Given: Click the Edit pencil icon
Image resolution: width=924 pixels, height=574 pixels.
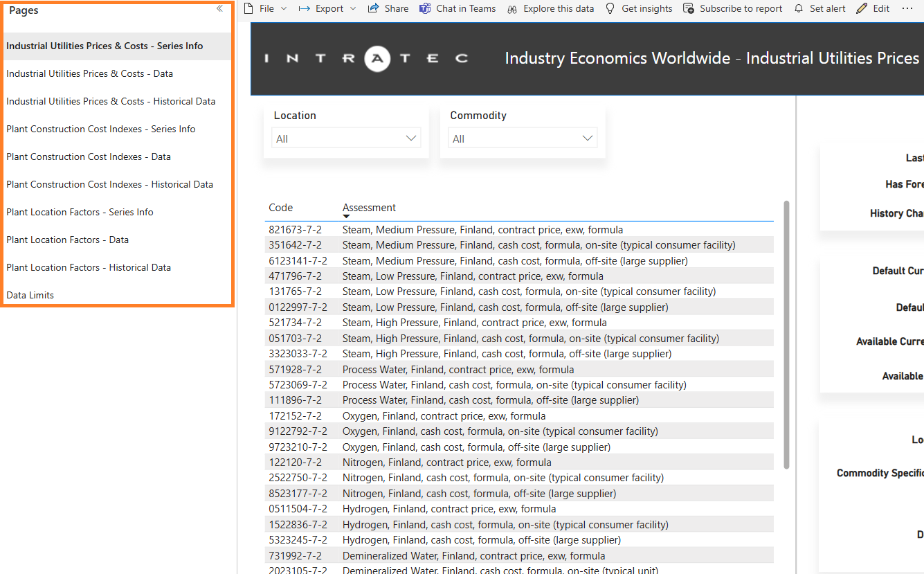Looking at the screenshot, I should click(x=862, y=8).
